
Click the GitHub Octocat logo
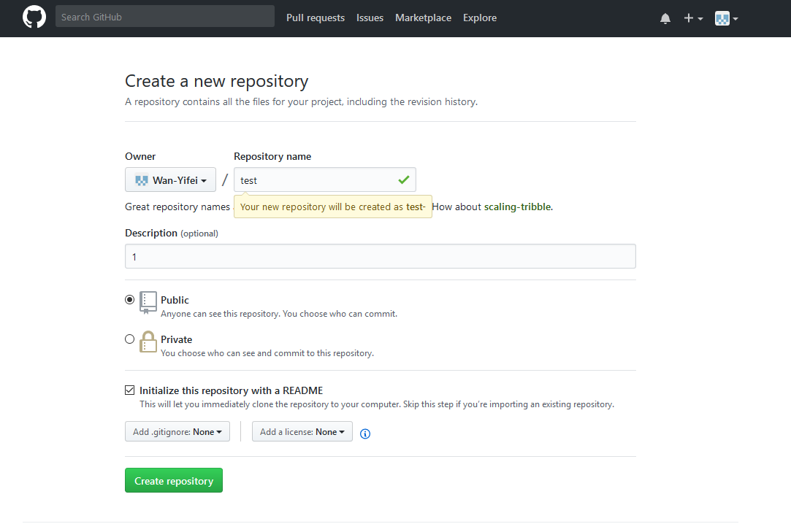tap(34, 18)
